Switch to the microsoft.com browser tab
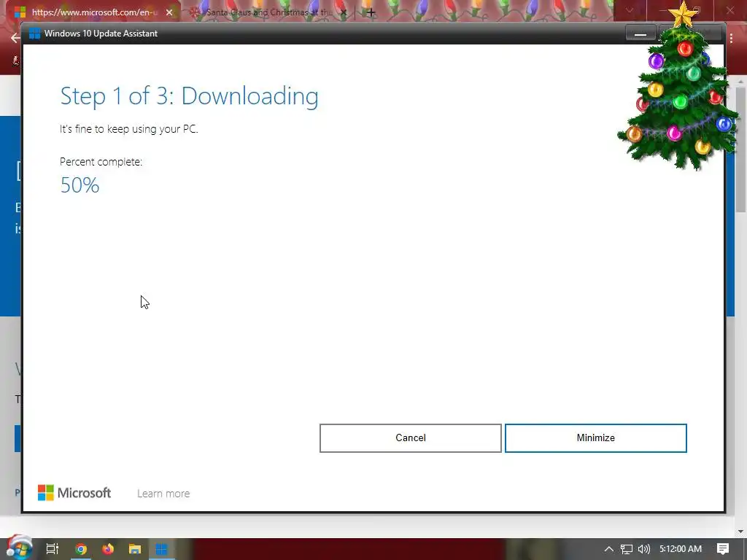The height and width of the screenshot is (560, 747). (90, 12)
